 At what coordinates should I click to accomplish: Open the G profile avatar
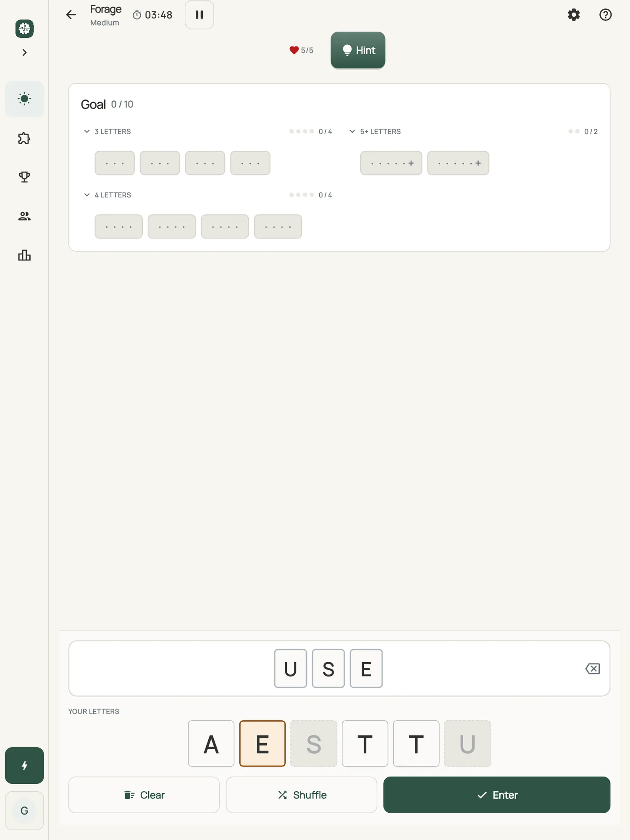point(24,811)
